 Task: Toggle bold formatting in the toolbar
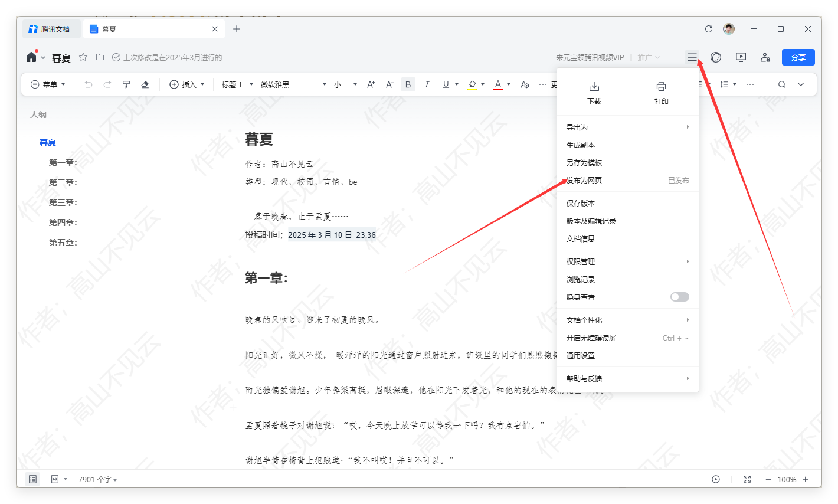[x=408, y=84]
